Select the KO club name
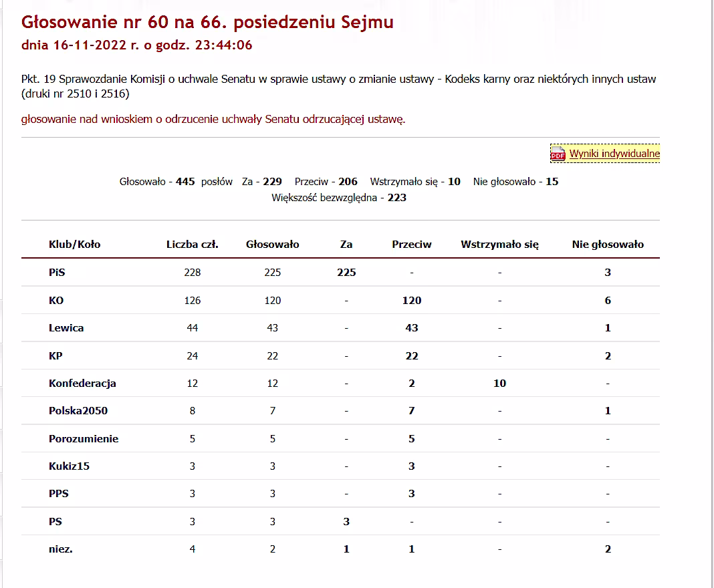The height and width of the screenshot is (588, 714). point(56,301)
